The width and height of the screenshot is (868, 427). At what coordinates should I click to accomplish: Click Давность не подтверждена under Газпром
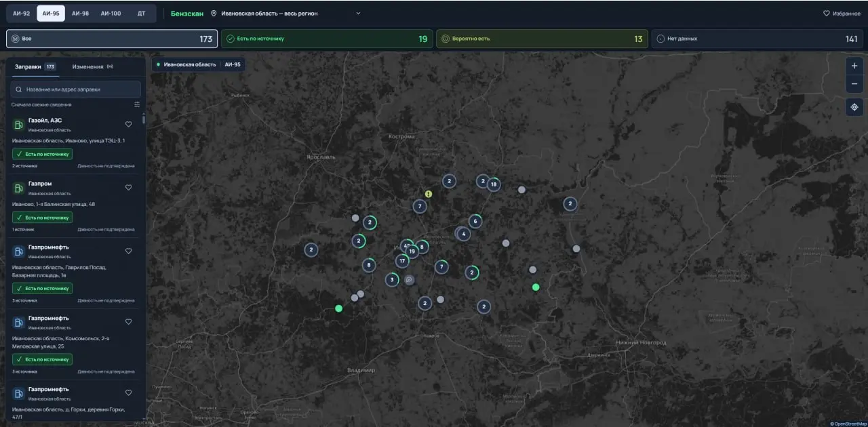click(106, 229)
